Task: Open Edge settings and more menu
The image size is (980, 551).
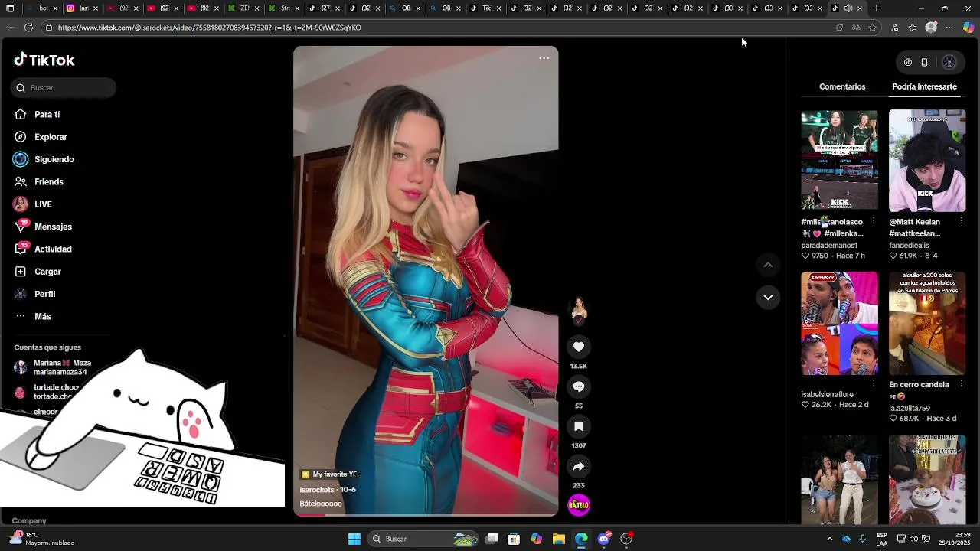Action: pyautogui.click(x=949, y=28)
